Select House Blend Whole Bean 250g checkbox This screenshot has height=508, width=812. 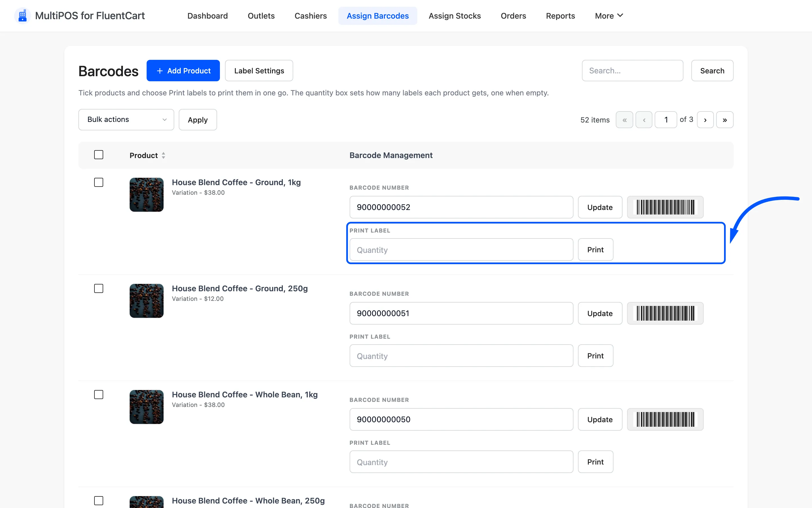pyautogui.click(x=99, y=501)
